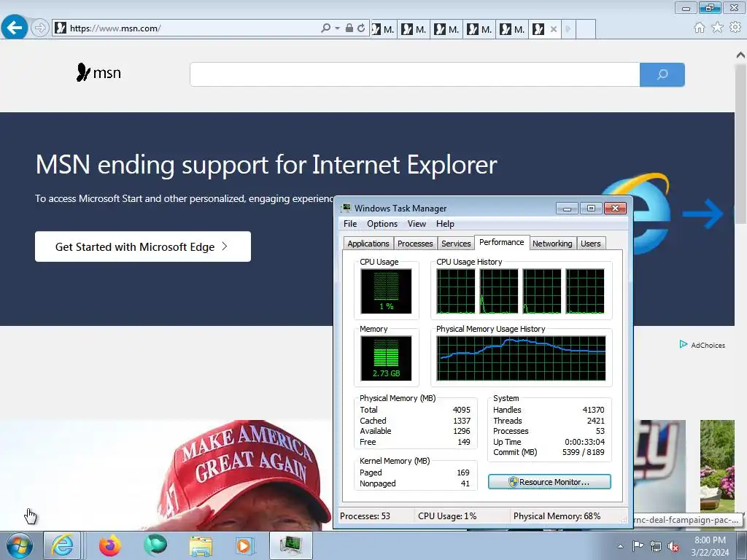
Task: Open Task Manager File menu
Action: pyautogui.click(x=350, y=224)
